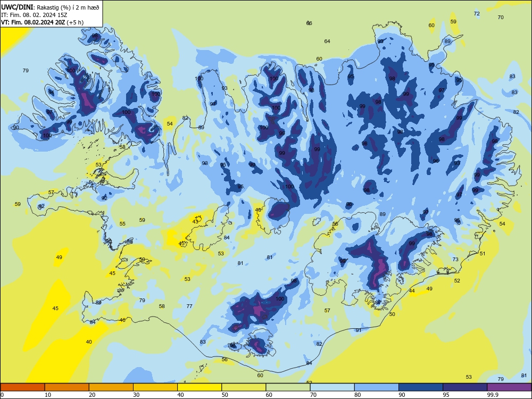Select the 40–50 bright yellow legend swatch
The image size is (532, 399).
(x=199, y=387)
